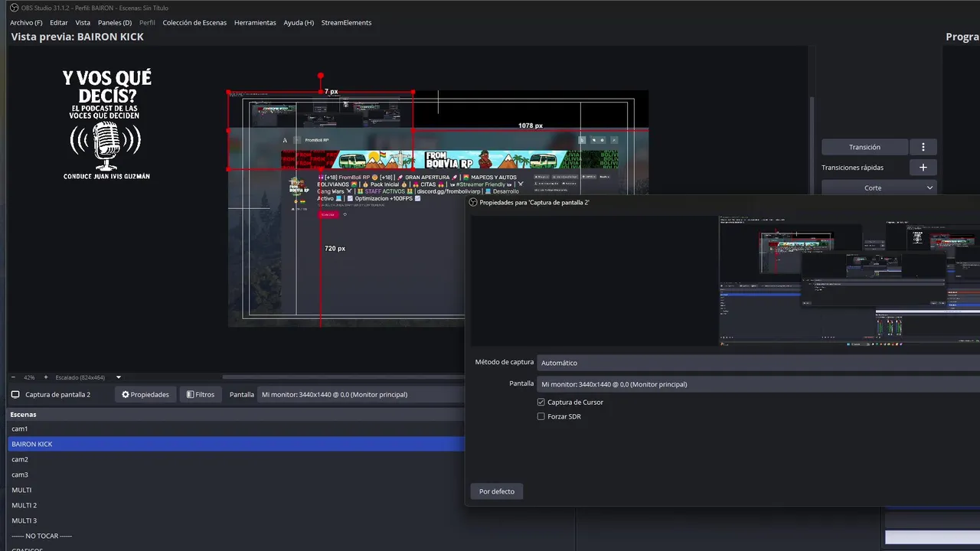Click the 42% zoom level text
The height and width of the screenshot is (551, 980).
tap(29, 377)
